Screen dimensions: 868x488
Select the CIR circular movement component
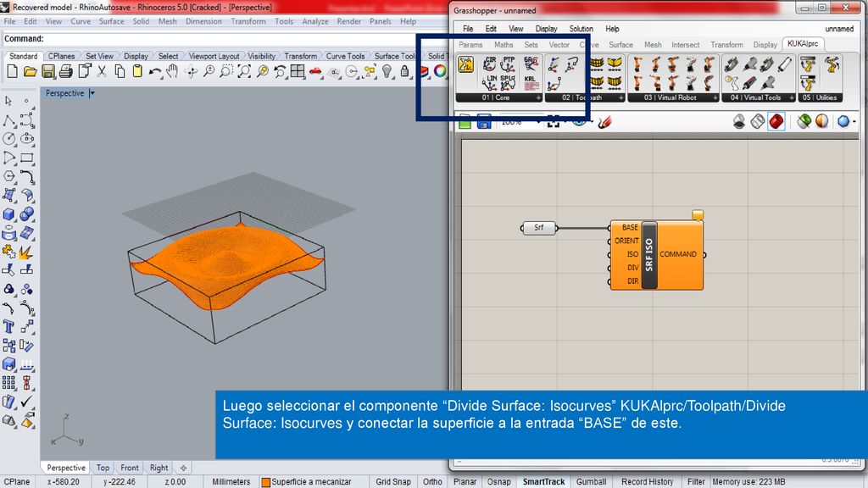point(489,64)
